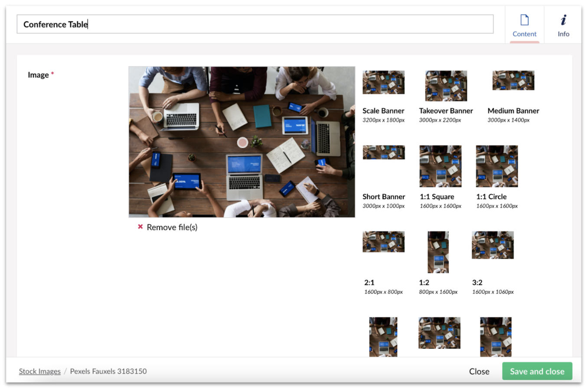Screen dimensions: 588x389
Task: Select the 1:1 Square crop thumbnail
Action: click(440, 166)
